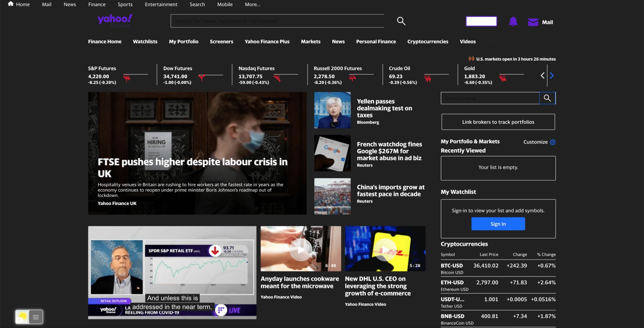
Task: Open the Customize gear icon
Action: 553,142
